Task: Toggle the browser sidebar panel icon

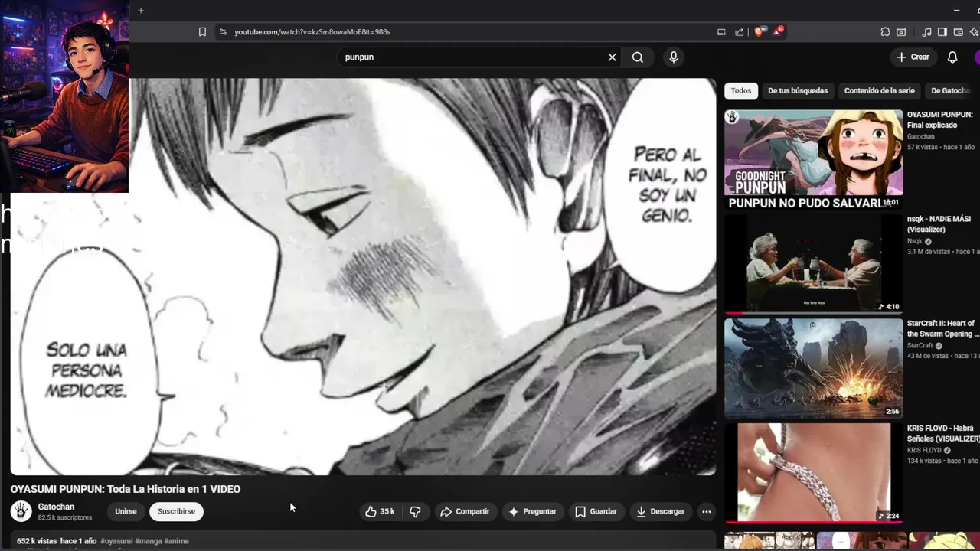Action: pos(942,32)
